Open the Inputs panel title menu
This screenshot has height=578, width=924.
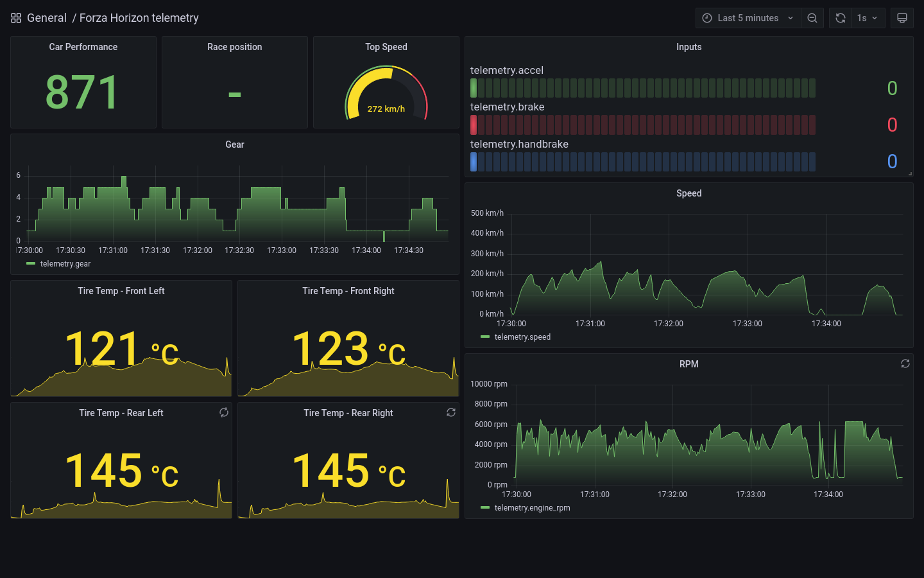[x=689, y=47]
